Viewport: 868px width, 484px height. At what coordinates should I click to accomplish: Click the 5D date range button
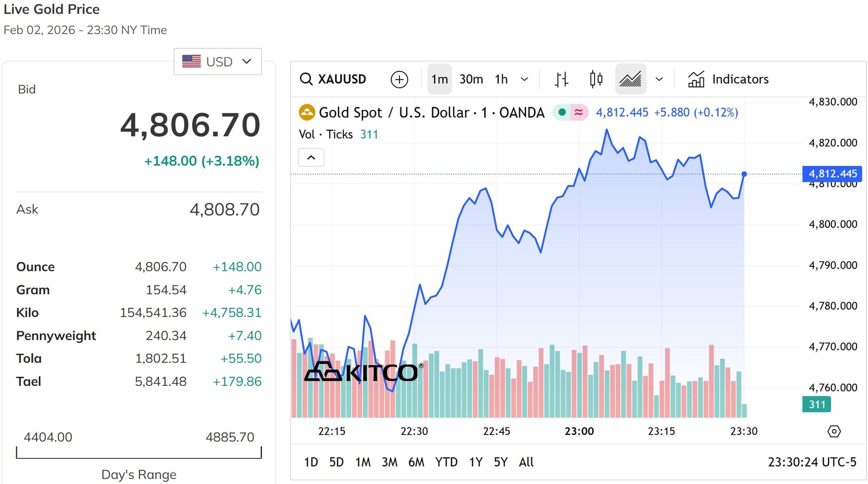click(336, 462)
